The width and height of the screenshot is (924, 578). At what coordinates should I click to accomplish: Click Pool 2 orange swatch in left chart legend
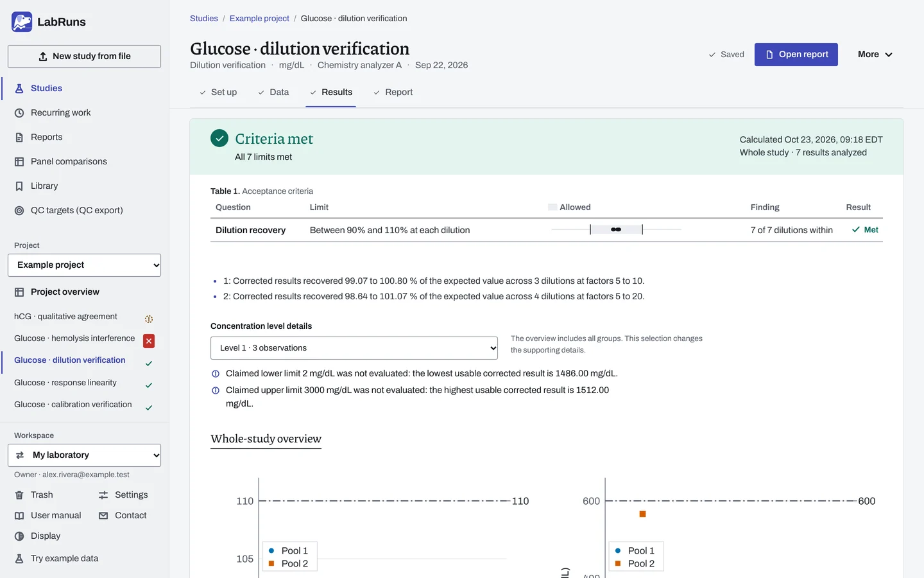pos(271,563)
